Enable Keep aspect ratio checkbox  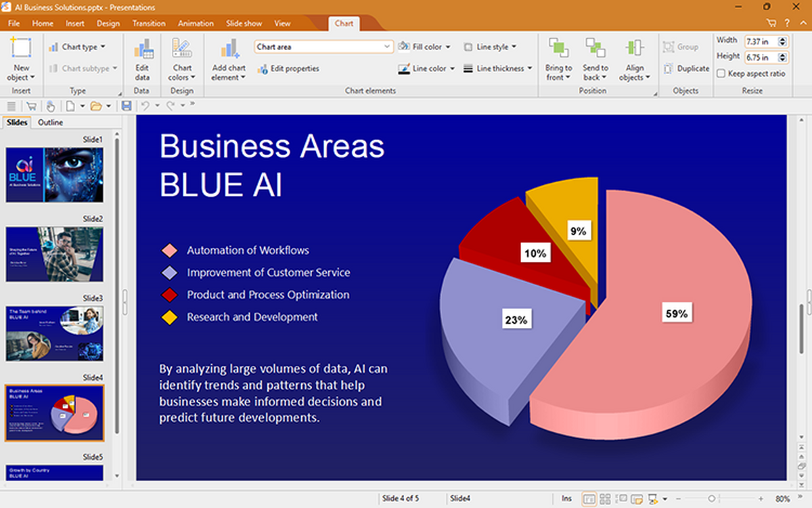(721, 74)
